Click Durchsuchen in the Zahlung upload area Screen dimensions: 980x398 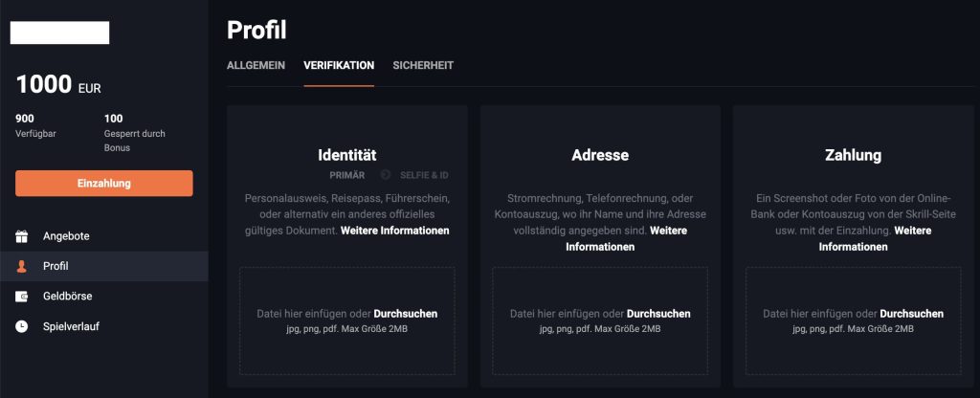pos(911,314)
